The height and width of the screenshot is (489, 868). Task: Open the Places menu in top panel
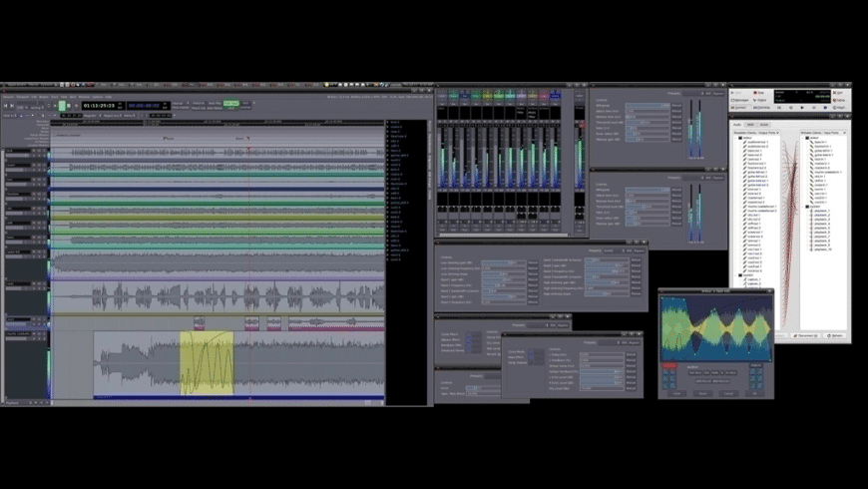pos(35,84)
